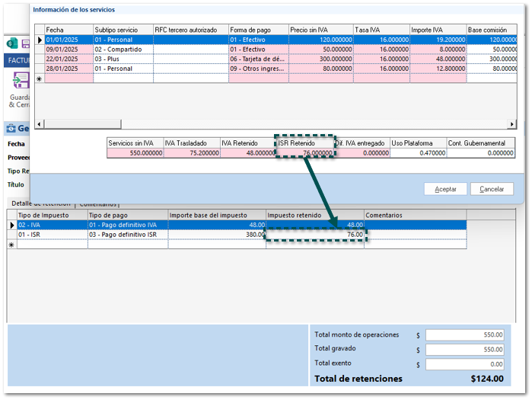532x400 pixels.
Task: Select the current-row arrow indicator in services grid
Action: pos(40,40)
